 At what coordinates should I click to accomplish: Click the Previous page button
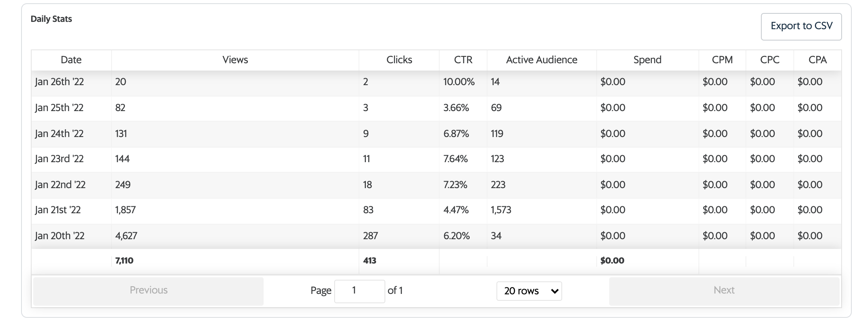[x=148, y=291]
